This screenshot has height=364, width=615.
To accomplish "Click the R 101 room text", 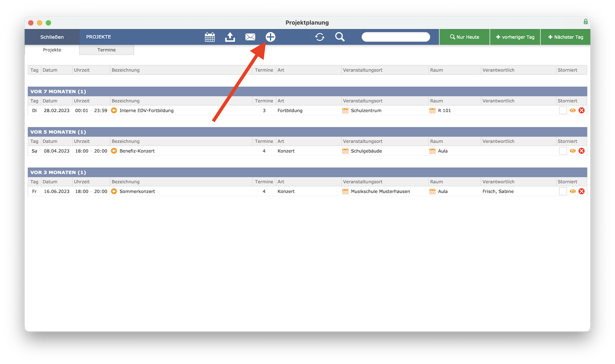I will pyautogui.click(x=444, y=110).
